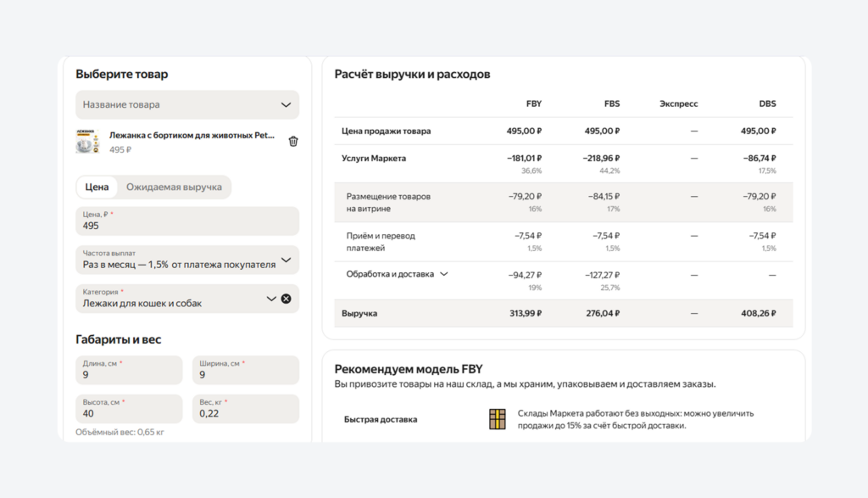This screenshot has height=498, width=868.
Task: Click the Экспресс column header
Action: pyautogui.click(x=678, y=104)
